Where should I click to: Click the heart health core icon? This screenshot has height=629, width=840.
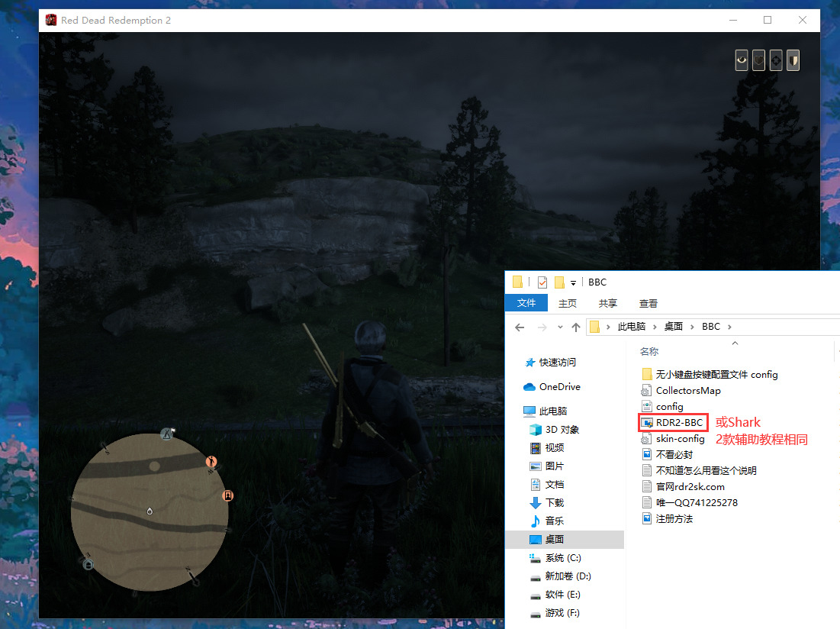point(758,60)
